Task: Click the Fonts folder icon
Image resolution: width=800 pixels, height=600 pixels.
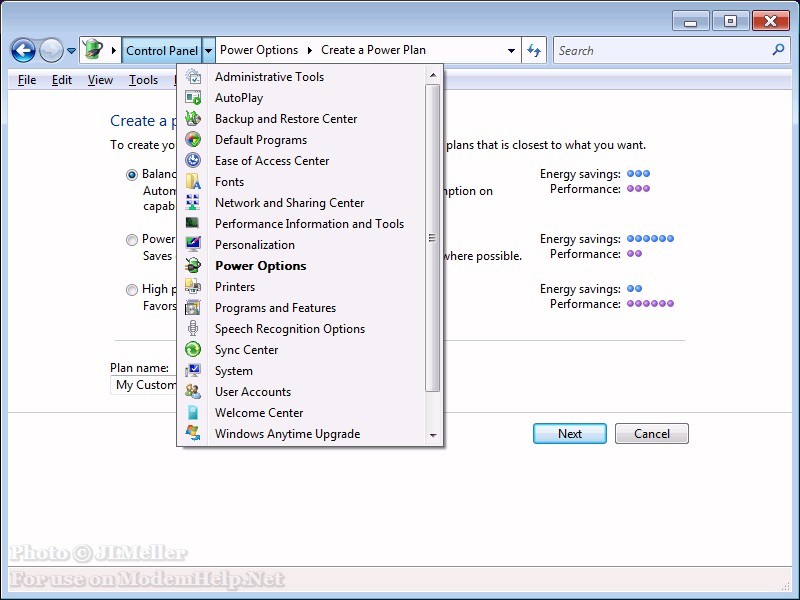Action: (x=193, y=182)
